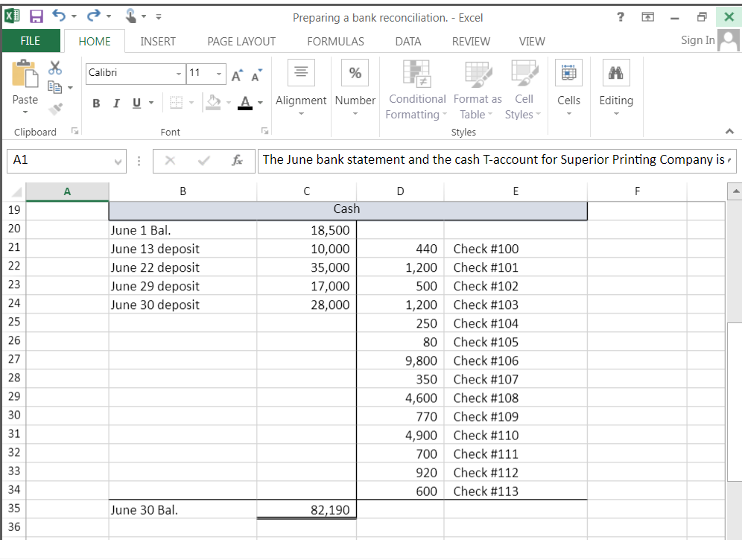Click the Sign In link

697,40
